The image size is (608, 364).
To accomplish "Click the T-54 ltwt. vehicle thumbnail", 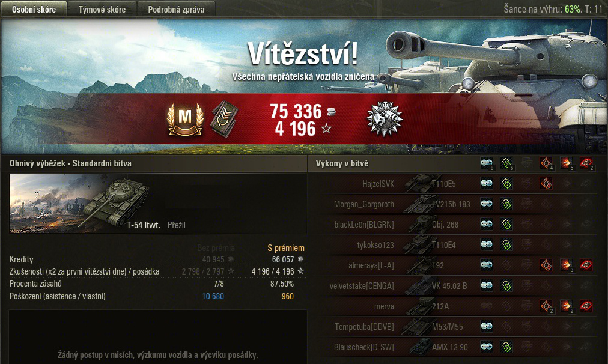I will point(79,204).
